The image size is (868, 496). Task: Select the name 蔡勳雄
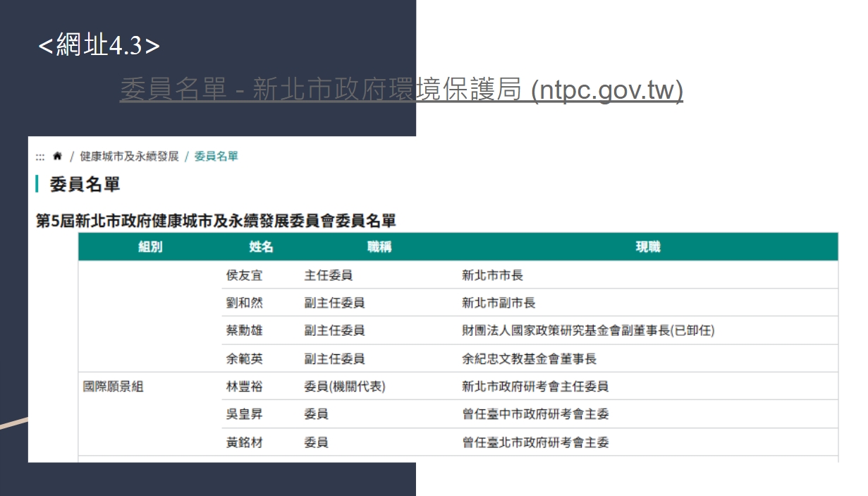(x=244, y=330)
